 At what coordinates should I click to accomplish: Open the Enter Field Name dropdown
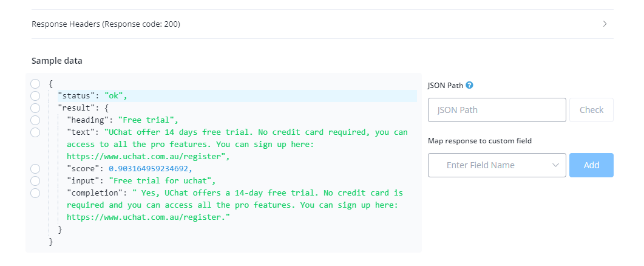tap(497, 165)
